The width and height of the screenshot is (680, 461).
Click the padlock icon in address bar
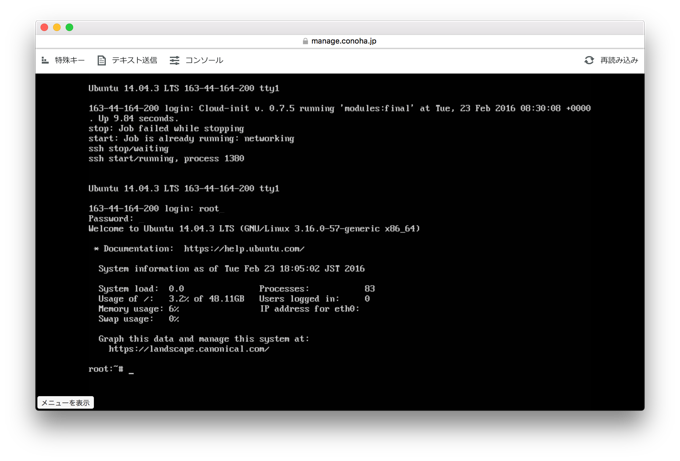[x=305, y=41]
